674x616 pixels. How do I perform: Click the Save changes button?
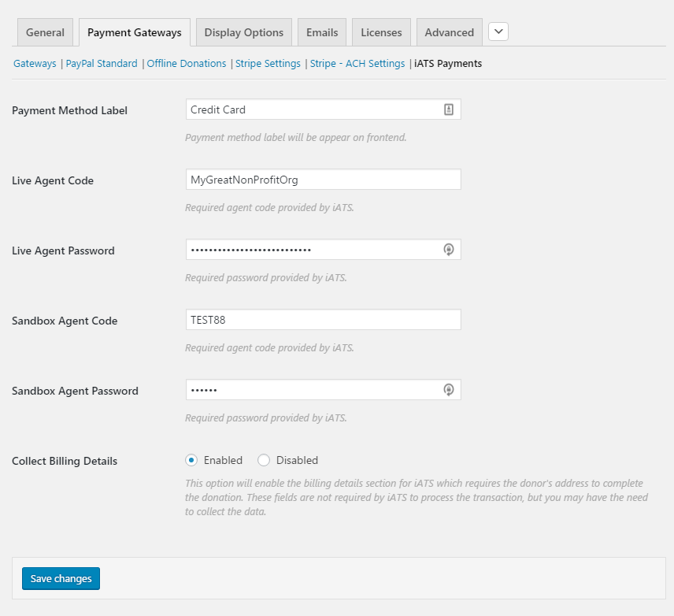(61, 578)
